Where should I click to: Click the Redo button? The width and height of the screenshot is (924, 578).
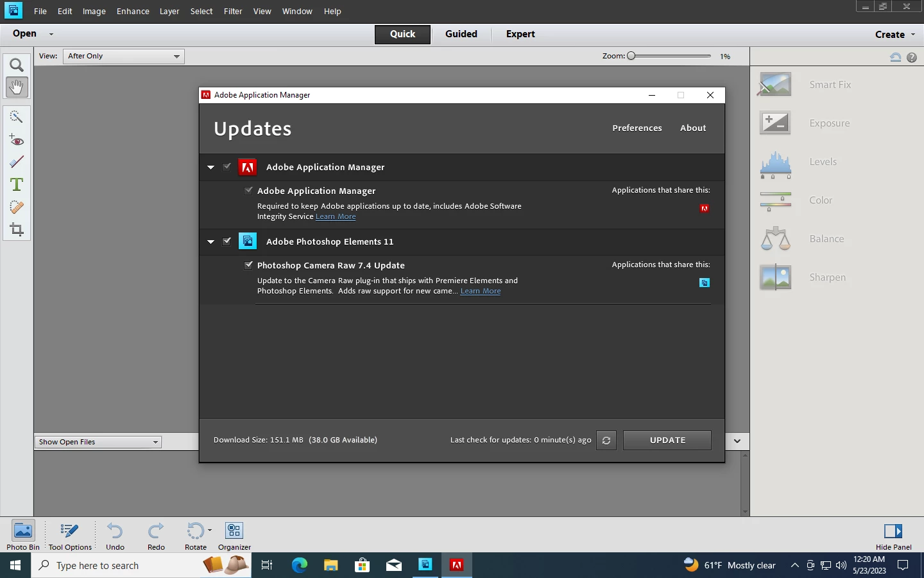[x=156, y=535]
